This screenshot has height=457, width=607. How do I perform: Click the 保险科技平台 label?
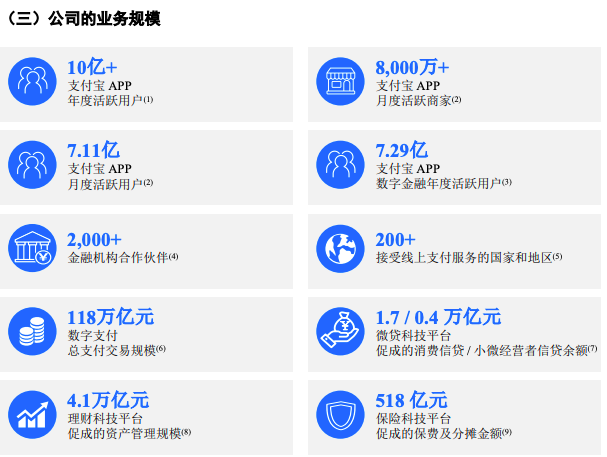[x=413, y=418]
